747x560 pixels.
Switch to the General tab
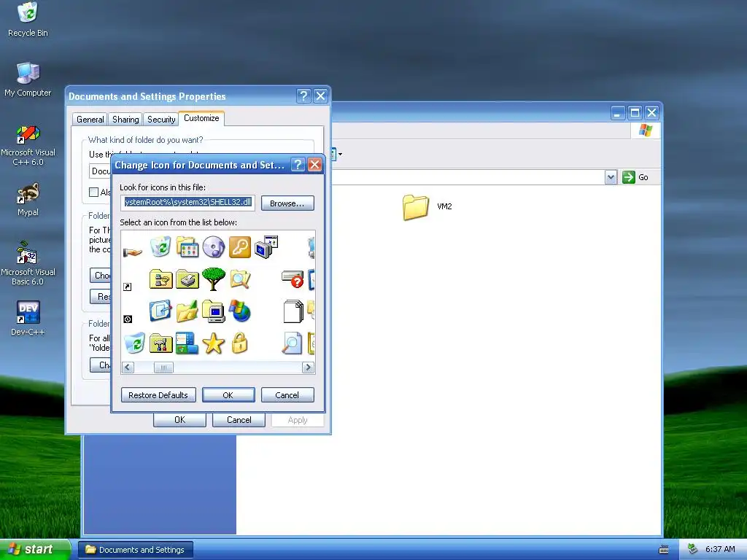(90, 120)
